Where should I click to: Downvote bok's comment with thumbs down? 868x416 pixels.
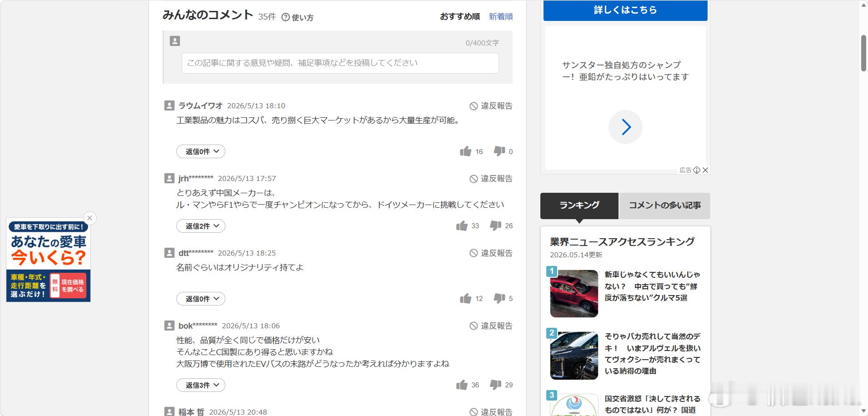click(x=495, y=385)
